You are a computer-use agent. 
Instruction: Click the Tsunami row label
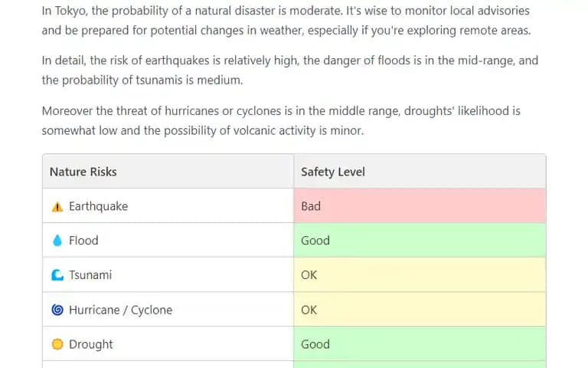click(90, 275)
